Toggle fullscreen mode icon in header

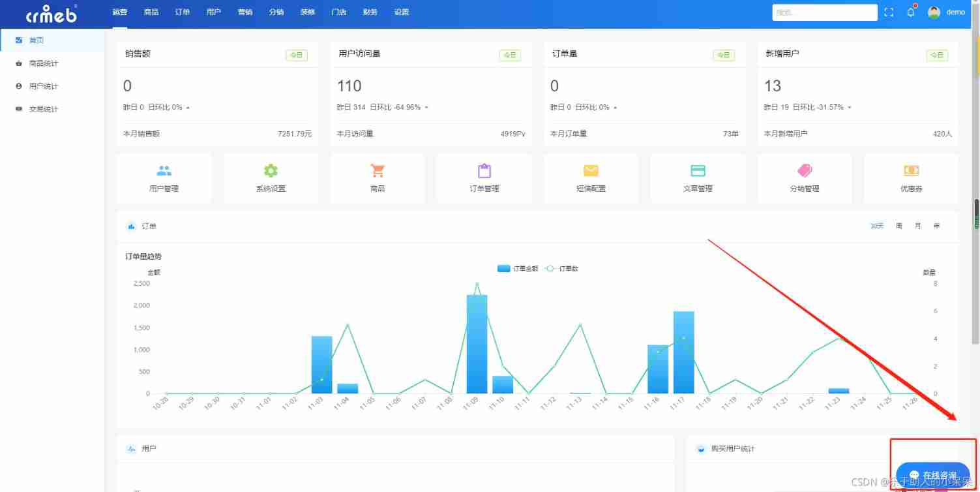[889, 12]
